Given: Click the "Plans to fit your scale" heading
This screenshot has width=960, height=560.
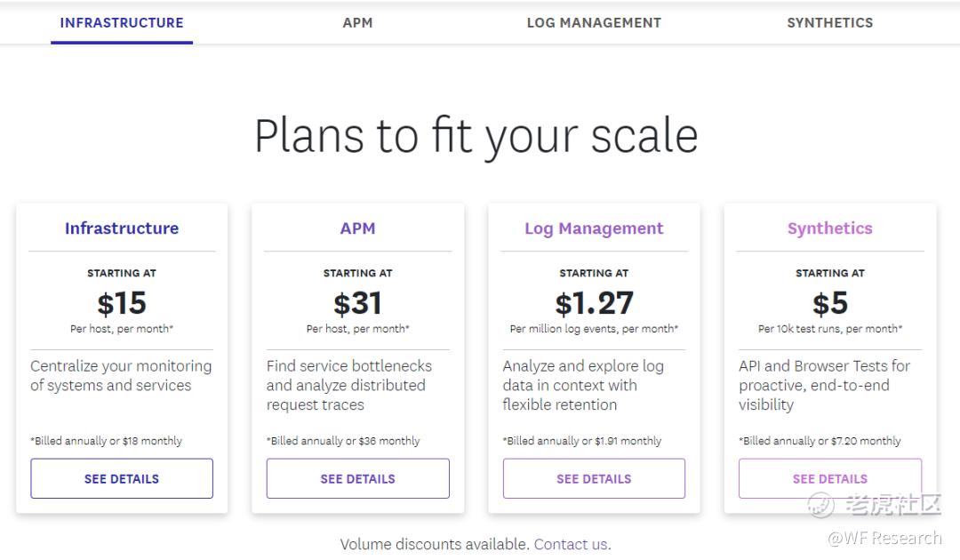Looking at the screenshot, I should coord(476,136).
